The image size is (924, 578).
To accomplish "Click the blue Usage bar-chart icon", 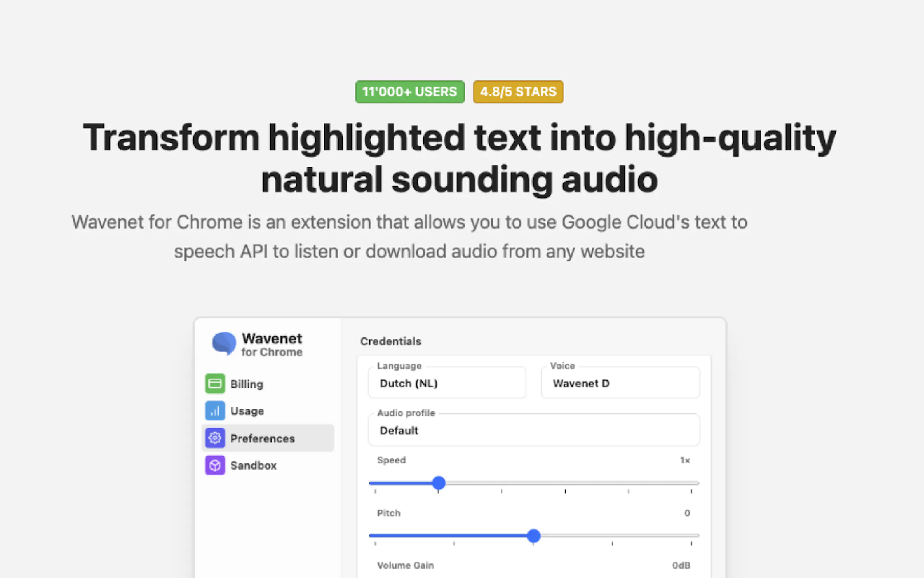I will (215, 411).
